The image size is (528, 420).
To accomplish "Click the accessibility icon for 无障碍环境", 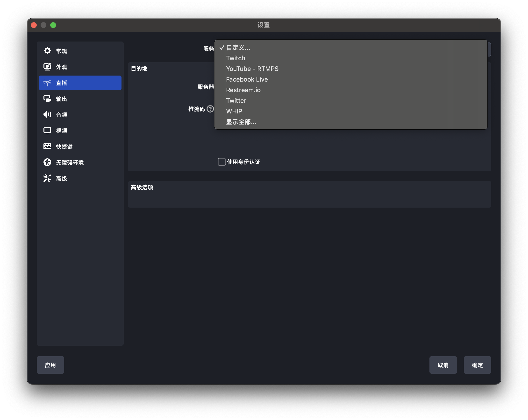I will click(x=47, y=162).
